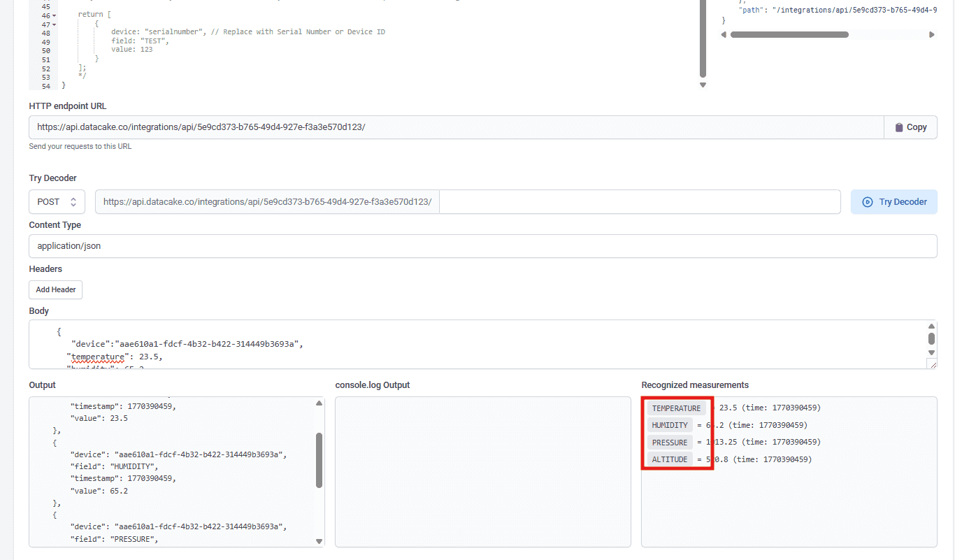The height and width of the screenshot is (560, 955).
Task: Click the code editor scroll-down arrow
Action: [703, 85]
